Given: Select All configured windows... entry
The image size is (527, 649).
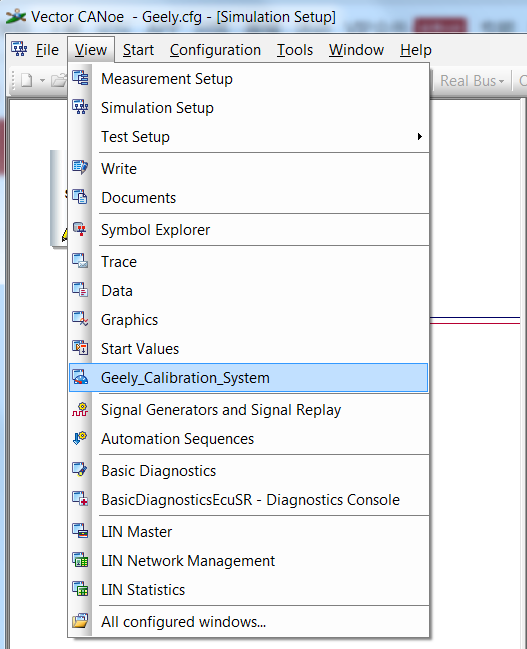Looking at the screenshot, I should click(x=248, y=622).
